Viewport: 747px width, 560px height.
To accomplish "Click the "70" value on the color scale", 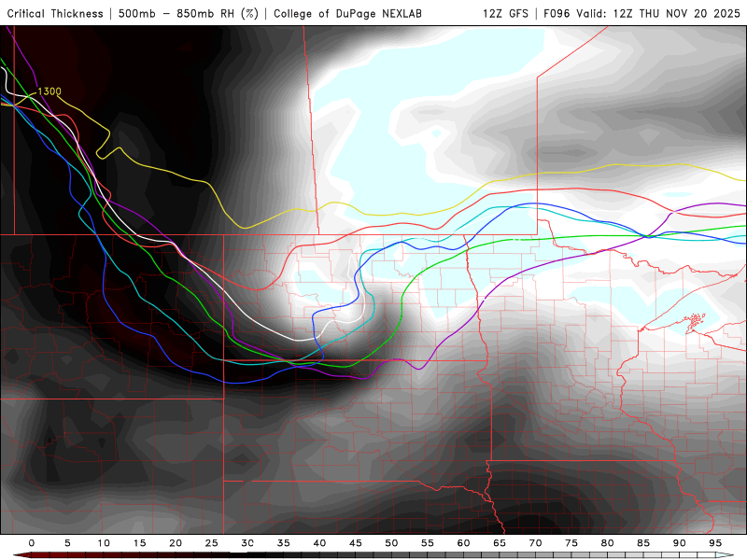I will (x=535, y=543).
